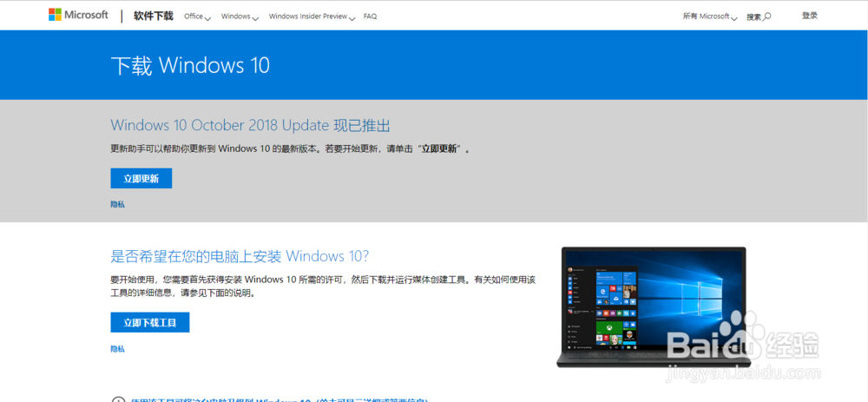This screenshot has width=868, height=402.
Task: Click the 要开始使用 paragraph
Action: pos(323,287)
